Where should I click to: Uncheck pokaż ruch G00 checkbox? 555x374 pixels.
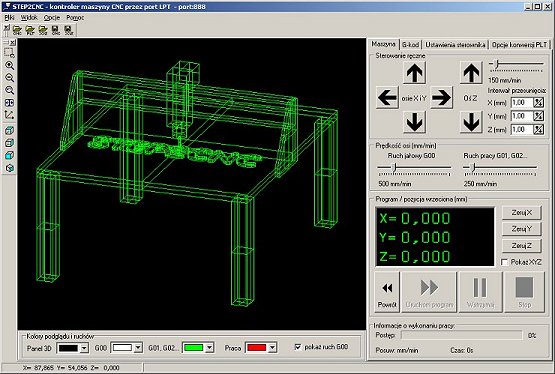click(298, 347)
